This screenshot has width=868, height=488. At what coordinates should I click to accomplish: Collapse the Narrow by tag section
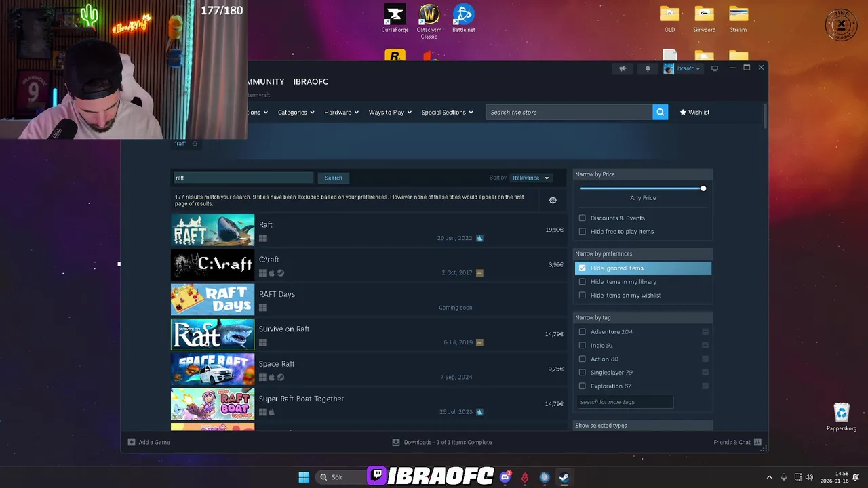pos(643,317)
